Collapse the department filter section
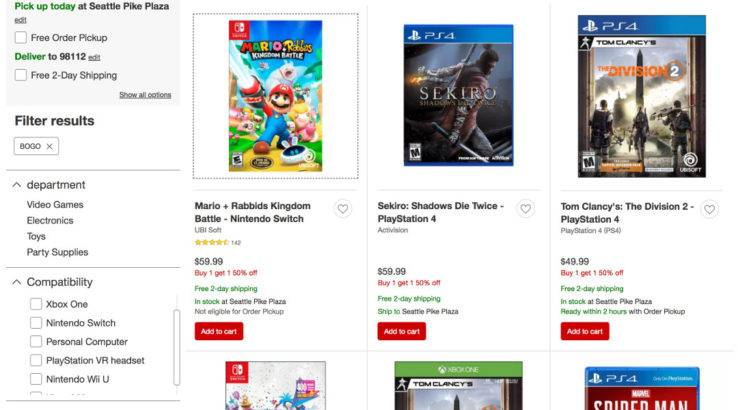 tap(17, 185)
